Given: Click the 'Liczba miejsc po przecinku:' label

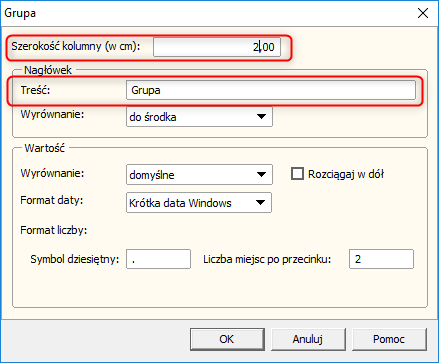Looking at the screenshot, I should click(x=267, y=259).
